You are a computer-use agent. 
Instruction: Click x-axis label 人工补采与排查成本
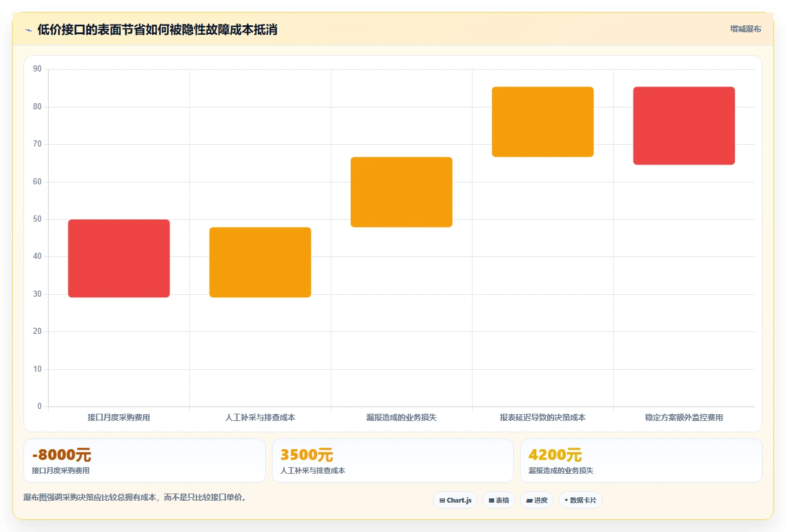260,417
